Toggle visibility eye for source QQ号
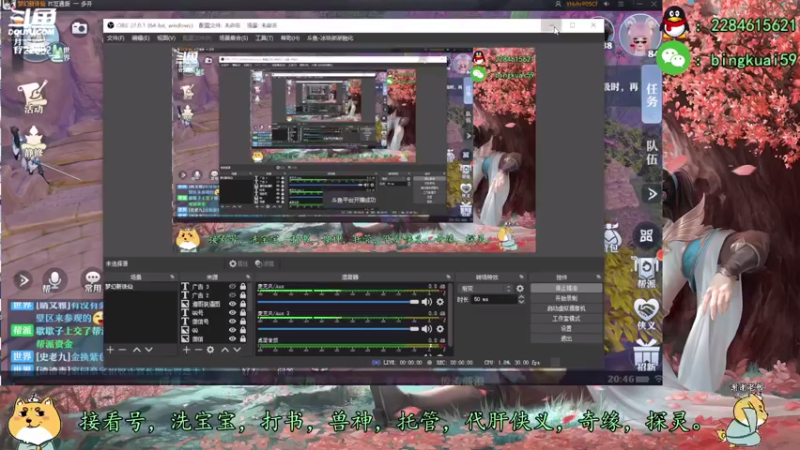 tap(232, 313)
